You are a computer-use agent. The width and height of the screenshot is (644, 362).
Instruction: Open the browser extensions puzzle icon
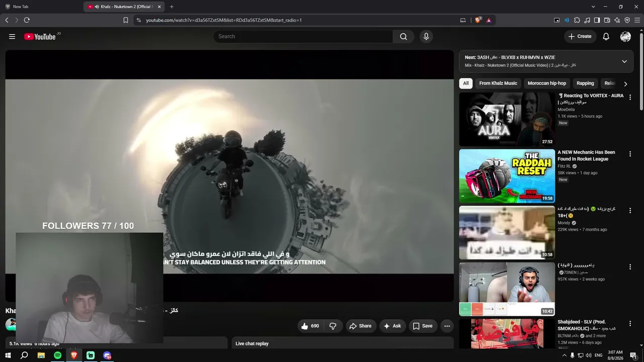[x=577, y=20]
